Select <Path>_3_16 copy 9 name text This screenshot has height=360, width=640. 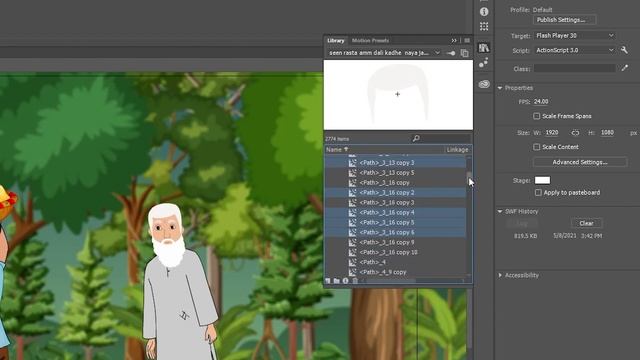pyautogui.click(x=387, y=242)
